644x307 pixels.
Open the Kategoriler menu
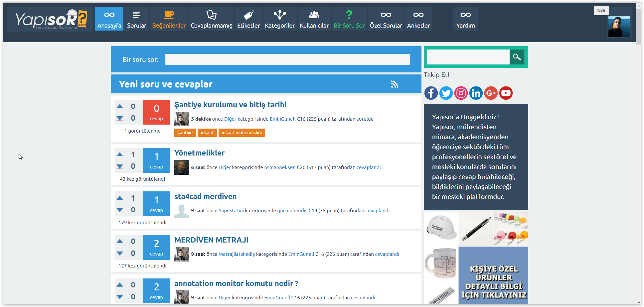coord(279,19)
